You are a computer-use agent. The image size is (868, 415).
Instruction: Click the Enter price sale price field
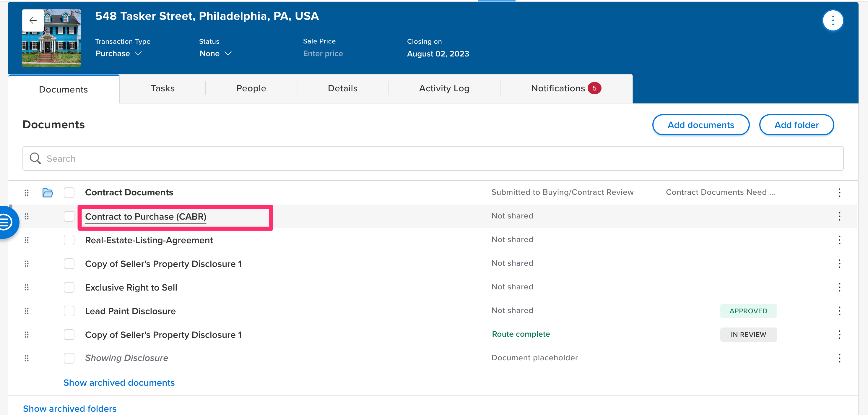pyautogui.click(x=323, y=54)
